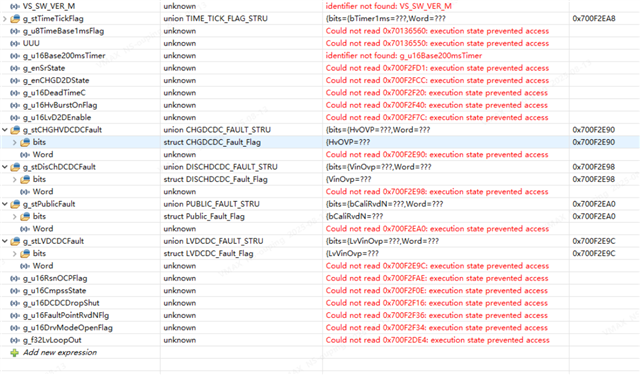This screenshot has height=375, width=640.
Task: Select the g_u16HvBurstOnFlag expression name
Action: point(60,105)
